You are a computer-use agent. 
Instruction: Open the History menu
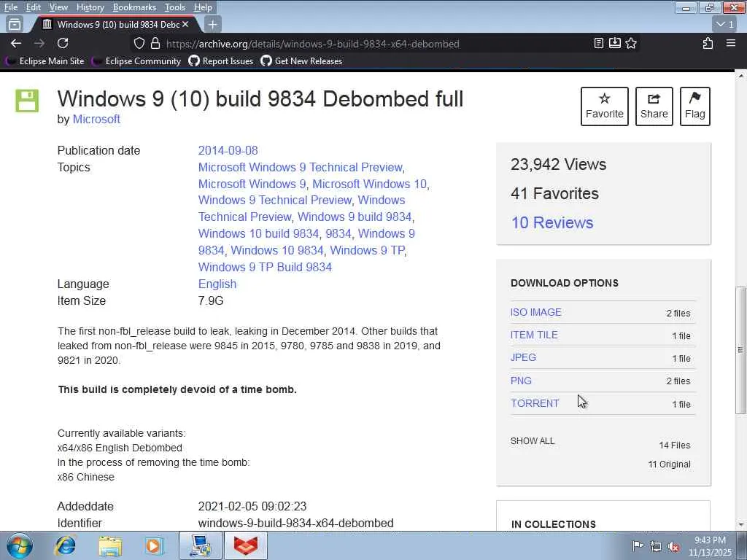[90, 7]
